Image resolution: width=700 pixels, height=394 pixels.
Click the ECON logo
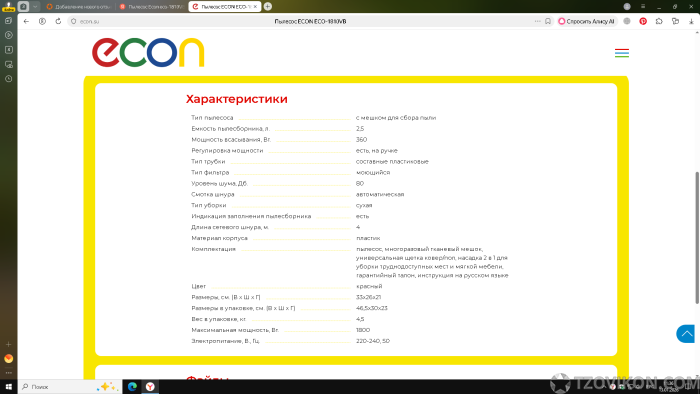[x=148, y=52]
